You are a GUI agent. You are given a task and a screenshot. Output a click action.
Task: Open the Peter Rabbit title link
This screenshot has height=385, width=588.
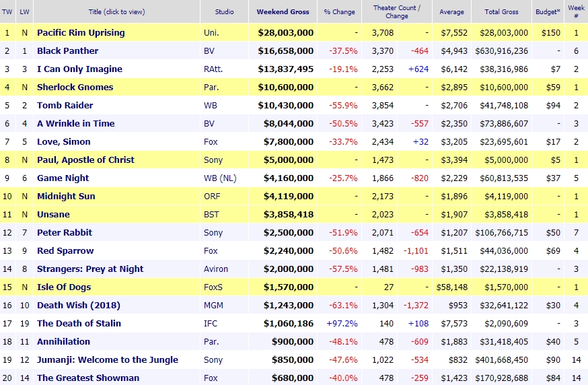pos(65,233)
